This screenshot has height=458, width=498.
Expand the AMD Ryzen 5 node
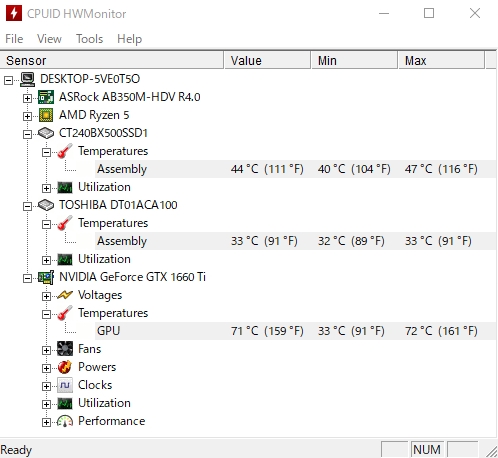point(27,116)
